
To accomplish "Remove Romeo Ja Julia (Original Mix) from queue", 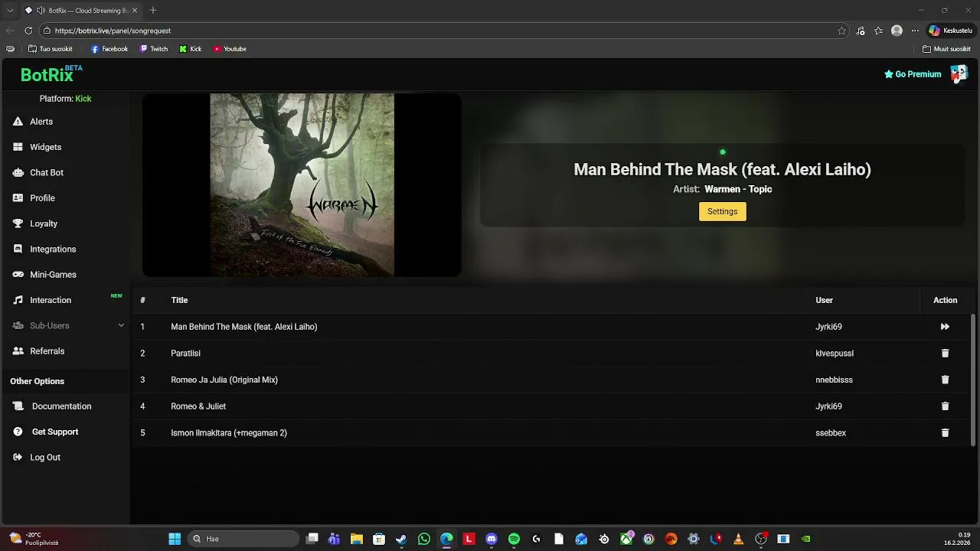I will pos(945,380).
